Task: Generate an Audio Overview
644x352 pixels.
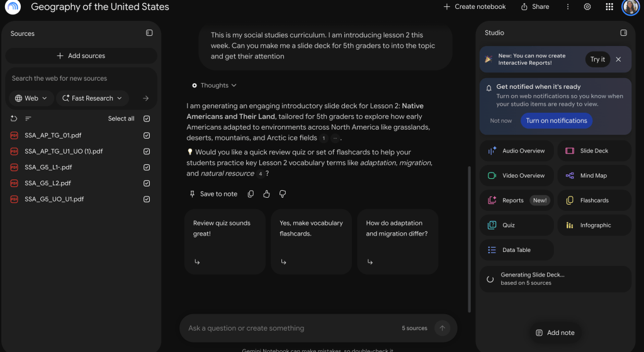Action: [x=516, y=150]
